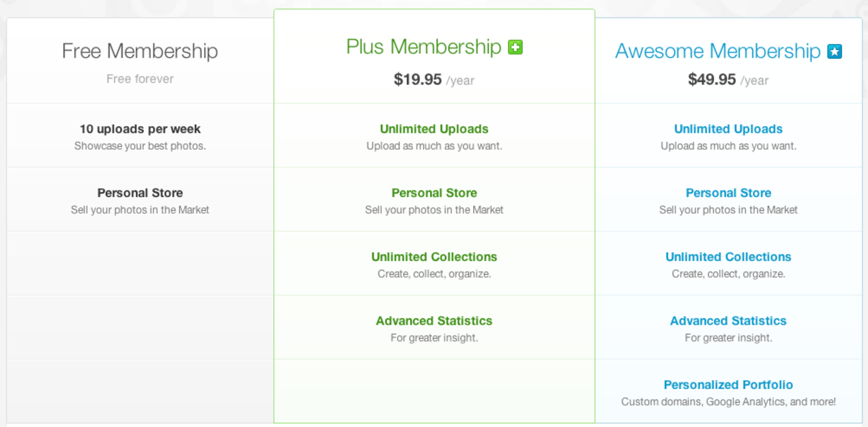Click the Free Membership title
The width and height of the screenshot is (868, 427).
coord(140,51)
